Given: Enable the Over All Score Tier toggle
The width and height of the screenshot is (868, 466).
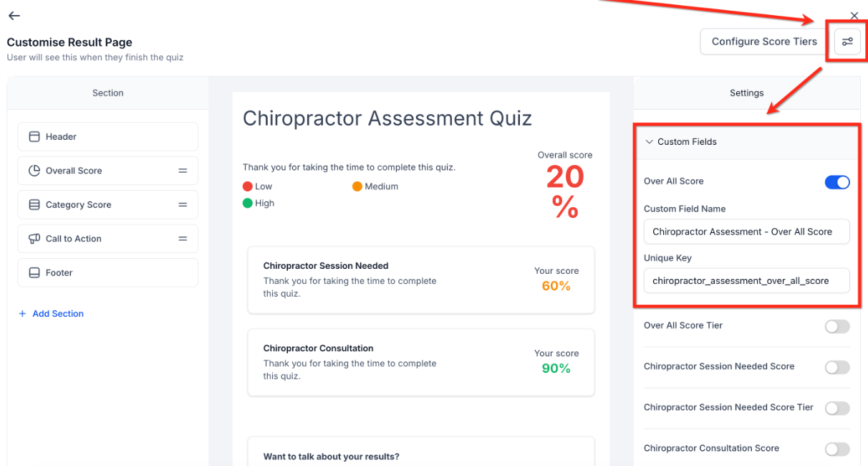Looking at the screenshot, I should [x=837, y=326].
